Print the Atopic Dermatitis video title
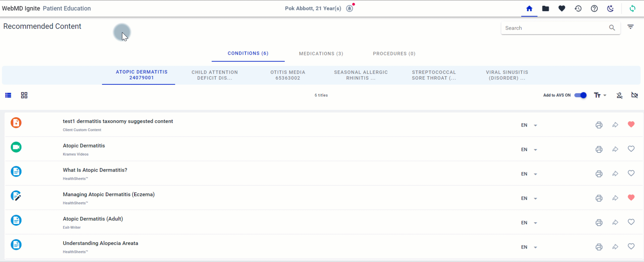The height and width of the screenshot is (262, 644). (599, 149)
